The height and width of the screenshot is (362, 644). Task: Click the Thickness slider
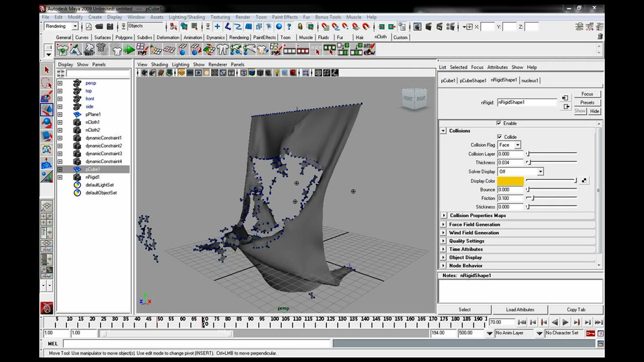tap(551, 162)
